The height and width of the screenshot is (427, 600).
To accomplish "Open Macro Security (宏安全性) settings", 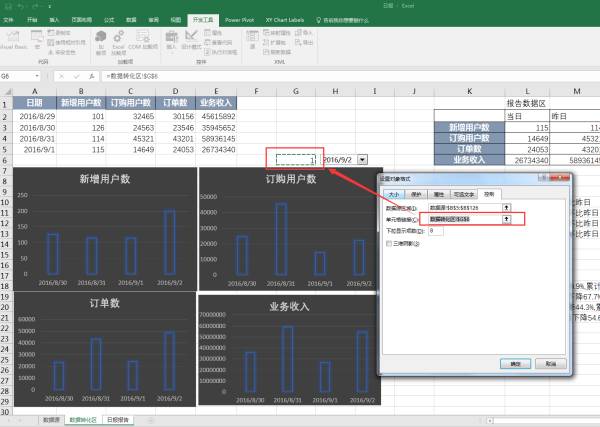I will pos(61,52).
